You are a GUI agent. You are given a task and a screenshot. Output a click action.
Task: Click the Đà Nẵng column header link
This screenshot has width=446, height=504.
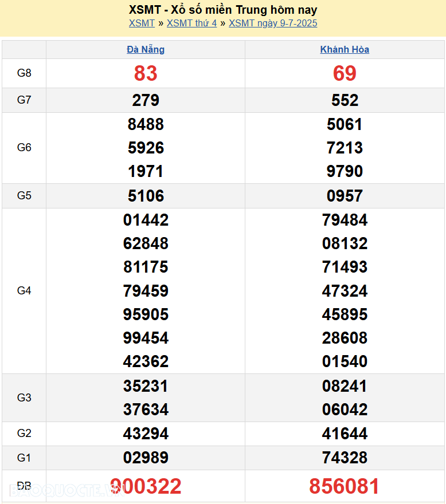coord(146,50)
